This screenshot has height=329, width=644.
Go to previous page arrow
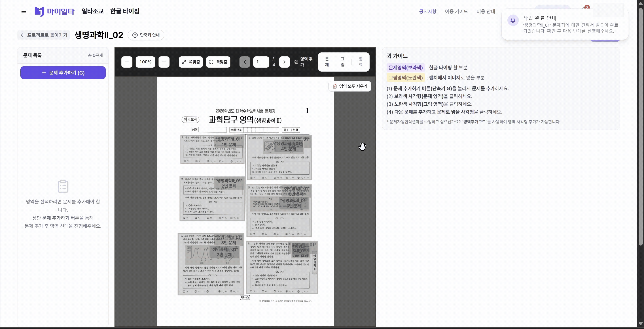244,62
